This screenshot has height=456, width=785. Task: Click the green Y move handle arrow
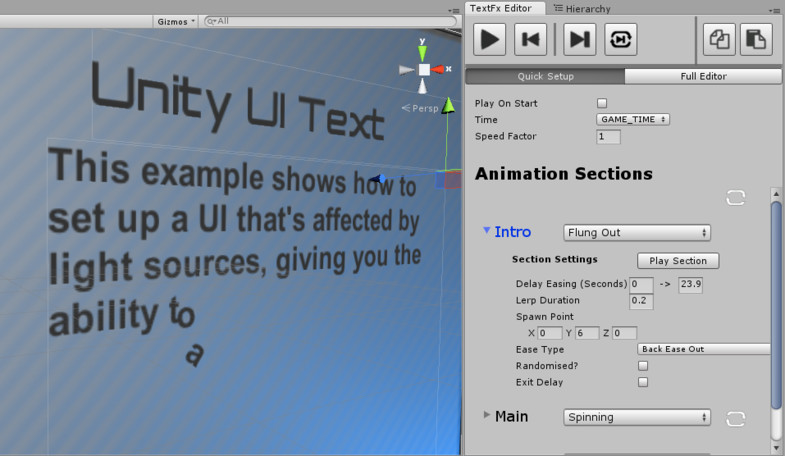(448, 105)
